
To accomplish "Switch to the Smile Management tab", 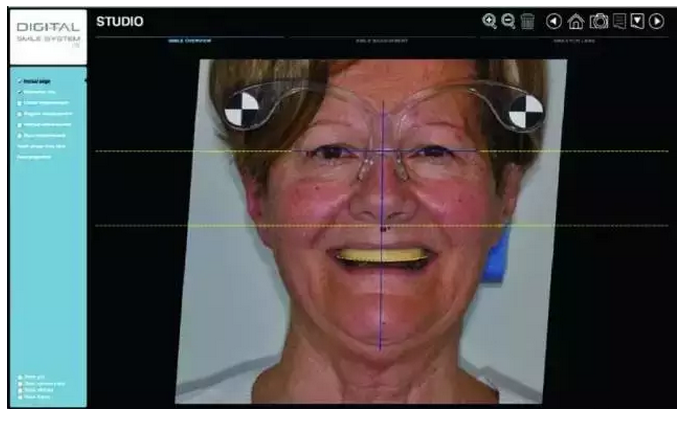I will pos(384,40).
